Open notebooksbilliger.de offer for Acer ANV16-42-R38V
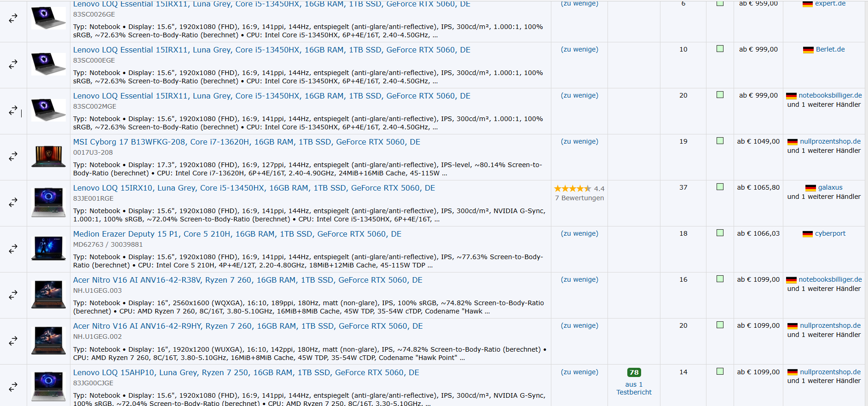Viewport: 868px width, 406px height. (x=830, y=279)
